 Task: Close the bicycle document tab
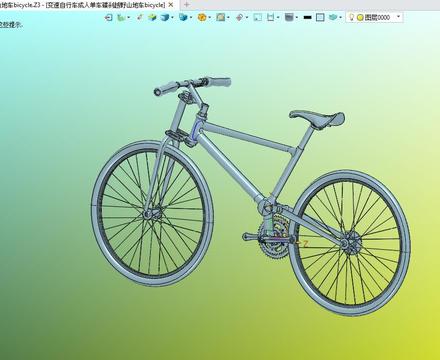[171, 5]
